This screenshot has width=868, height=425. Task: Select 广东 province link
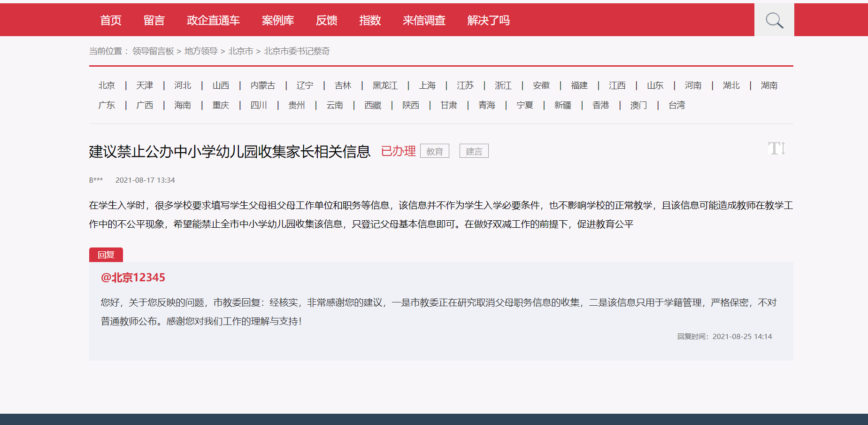point(107,105)
